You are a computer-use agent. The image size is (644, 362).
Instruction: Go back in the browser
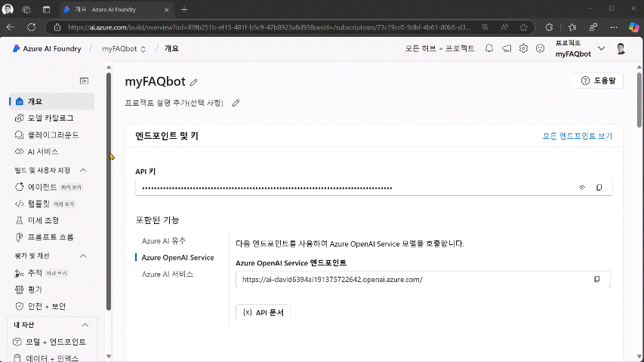[11, 27]
